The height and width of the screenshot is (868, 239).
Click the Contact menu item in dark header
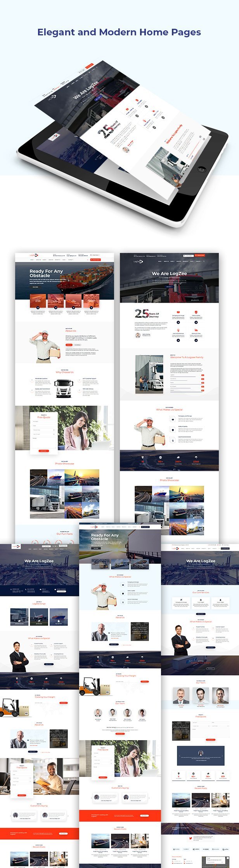click(198, 261)
